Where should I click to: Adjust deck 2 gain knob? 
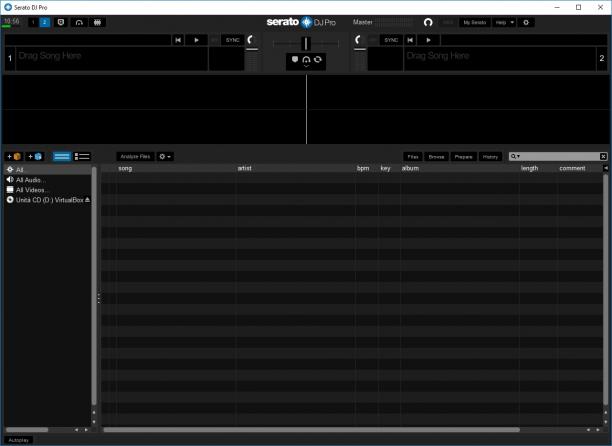(358, 39)
